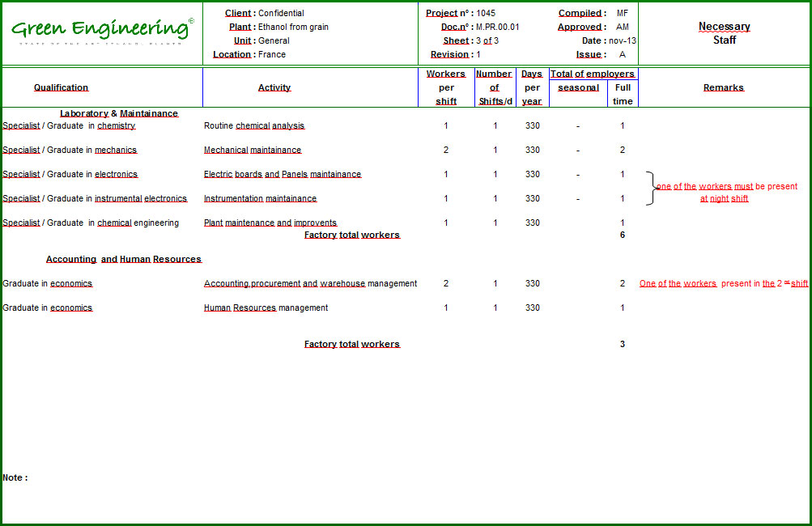Screen dimensions: 812x526
Task: Select the 'Days per year' header
Action: pyautogui.click(x=532, y=87)
